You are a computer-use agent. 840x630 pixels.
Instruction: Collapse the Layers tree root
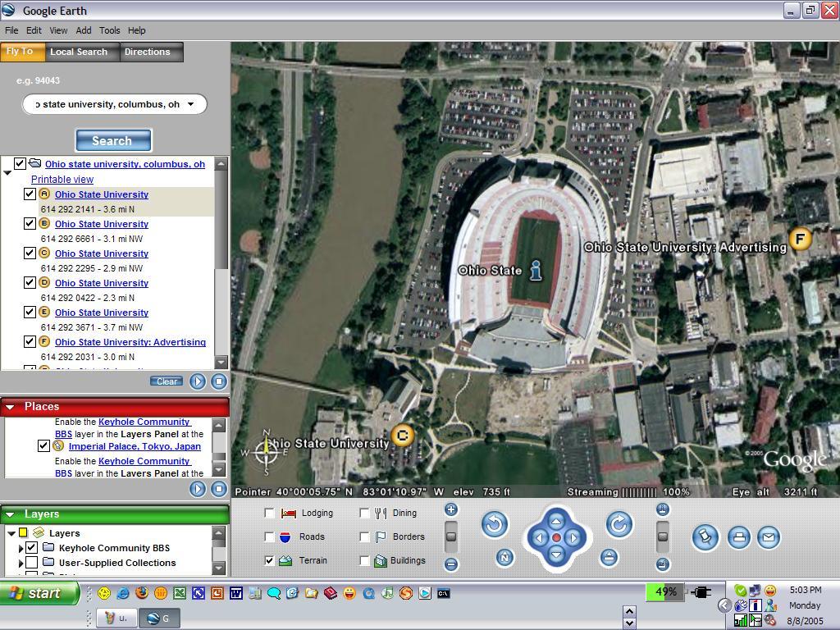click(11, 533)
